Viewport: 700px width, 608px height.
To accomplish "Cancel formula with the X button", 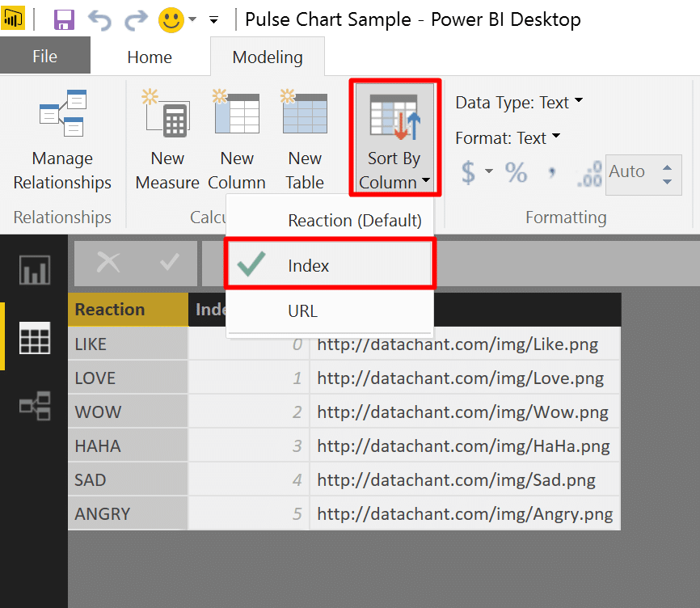I will point(108,262).
